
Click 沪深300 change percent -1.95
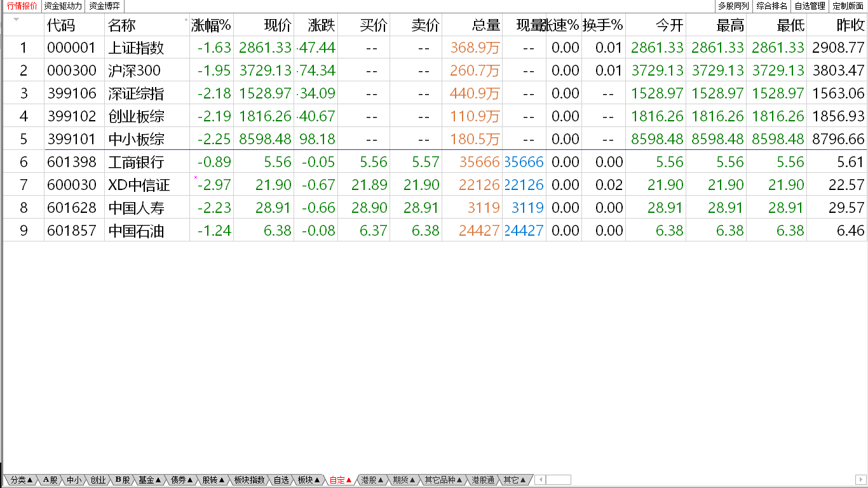point(214,71)
